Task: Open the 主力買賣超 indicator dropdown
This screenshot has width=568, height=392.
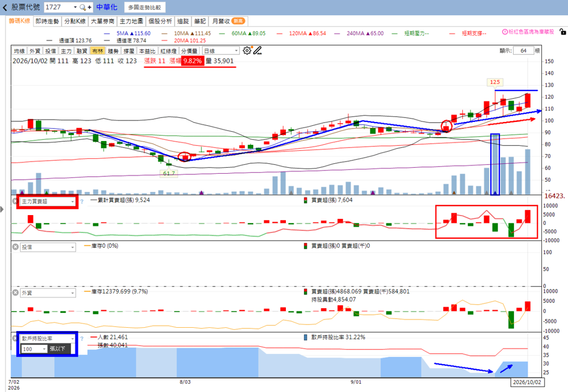Action: tap(47, 201)
